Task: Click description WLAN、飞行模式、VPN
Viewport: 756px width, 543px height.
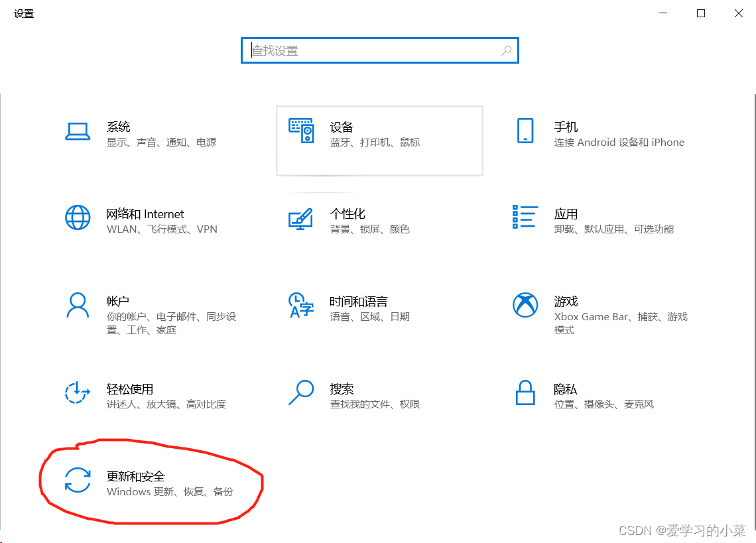Action: tap(162, 229)
